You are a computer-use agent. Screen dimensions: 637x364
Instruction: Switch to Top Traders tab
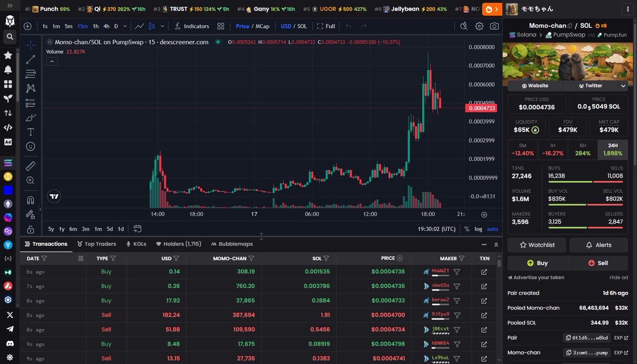pos(97,244)
